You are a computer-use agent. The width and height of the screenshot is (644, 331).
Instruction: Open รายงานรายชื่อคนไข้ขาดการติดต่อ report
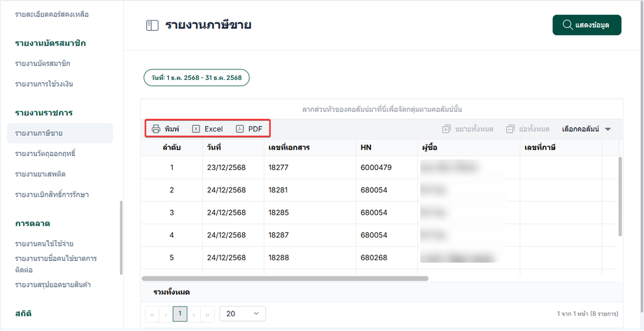pos(56,265)
